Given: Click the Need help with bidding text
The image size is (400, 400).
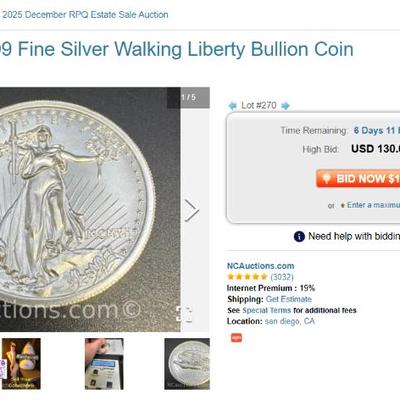Looking at the screenshot, I should (x=354, y=236).
